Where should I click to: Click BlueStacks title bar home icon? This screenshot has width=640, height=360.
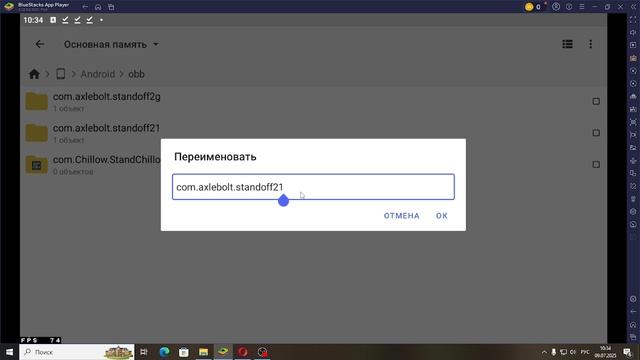(98, 7)
